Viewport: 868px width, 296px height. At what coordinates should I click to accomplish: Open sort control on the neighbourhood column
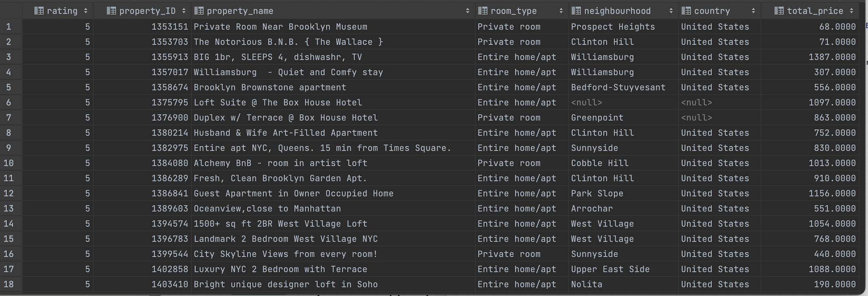(x=671, y=11)
